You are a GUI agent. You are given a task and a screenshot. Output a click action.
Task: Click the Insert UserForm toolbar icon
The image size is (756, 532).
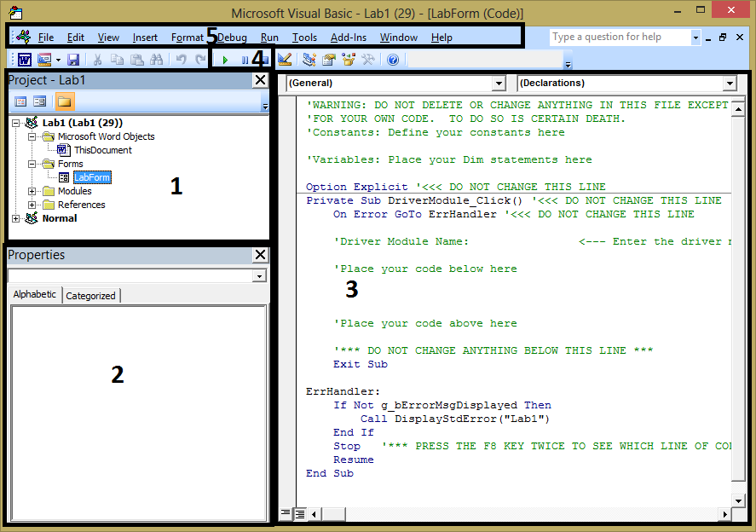[44, 60]
